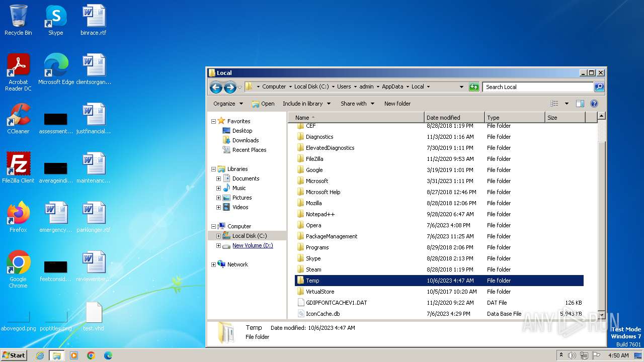Image resolution: width=644 pixels, height=362 pixels.
Task: Select the test.vhd desktop file
Action: tap(94, 316)
